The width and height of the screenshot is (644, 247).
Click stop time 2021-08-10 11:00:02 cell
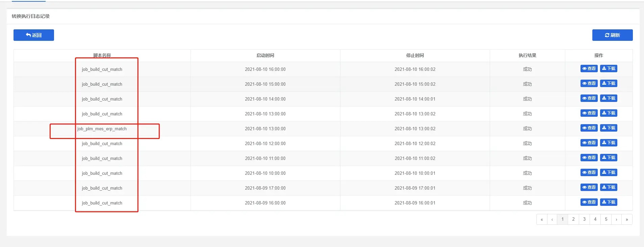(415, 158)
